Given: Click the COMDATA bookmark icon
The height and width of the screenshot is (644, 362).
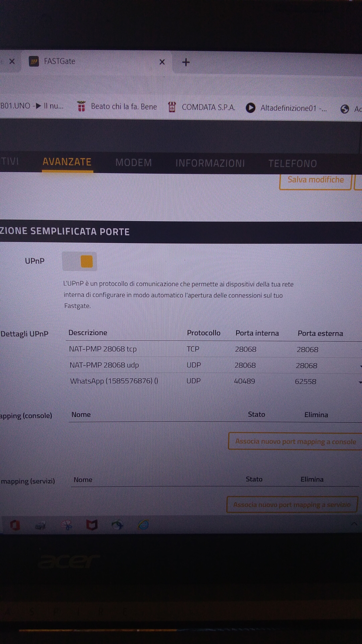Looking at the screenshot, I should [172, 107].
